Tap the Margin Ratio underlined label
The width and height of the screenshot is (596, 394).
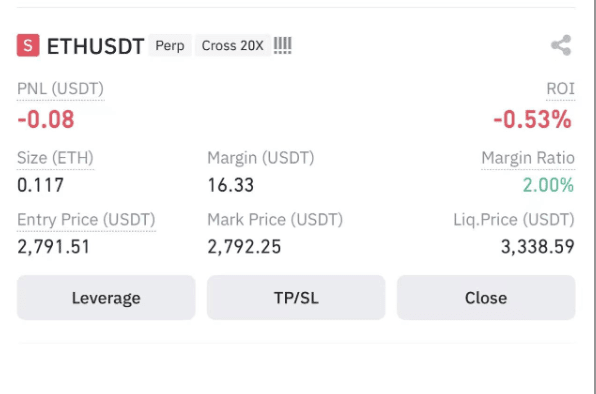[528, 158]
